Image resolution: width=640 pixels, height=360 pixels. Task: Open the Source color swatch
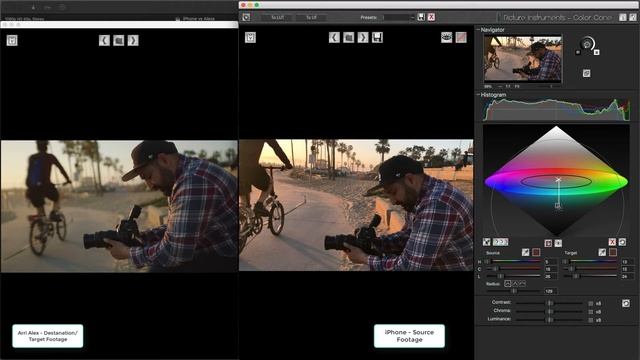536,252
